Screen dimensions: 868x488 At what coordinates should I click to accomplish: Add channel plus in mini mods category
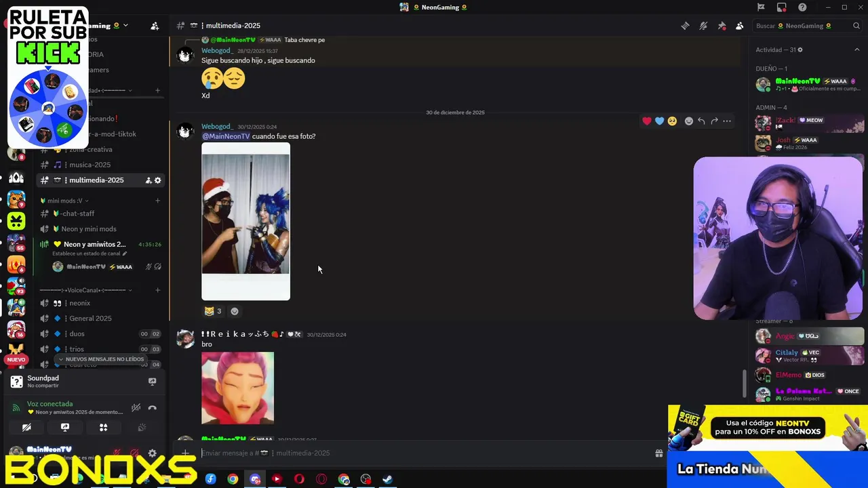[x=157, y=201]
